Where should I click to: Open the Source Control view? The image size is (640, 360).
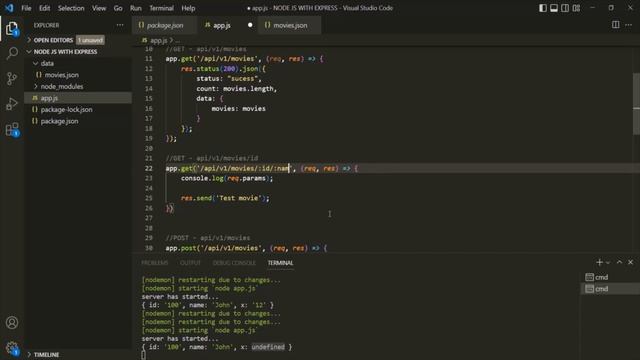point(12,78)
